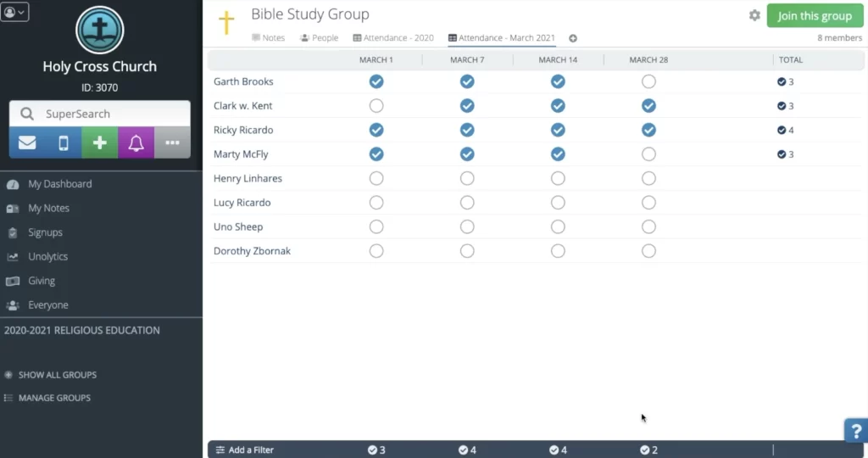This screenshot has width=868, height=458.
Task: Click the plus icon to add tab
Action: (573, 38)
